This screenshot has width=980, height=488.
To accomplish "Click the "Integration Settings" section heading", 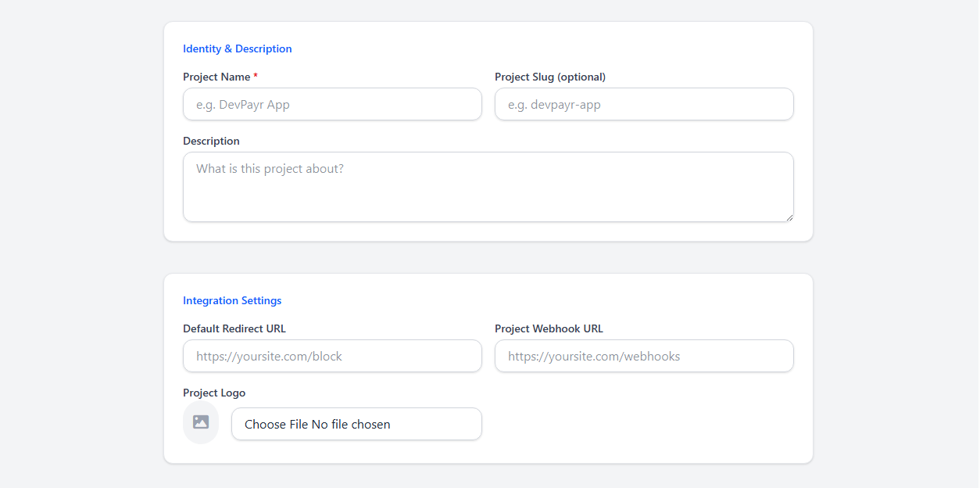I will coord(232,300).
